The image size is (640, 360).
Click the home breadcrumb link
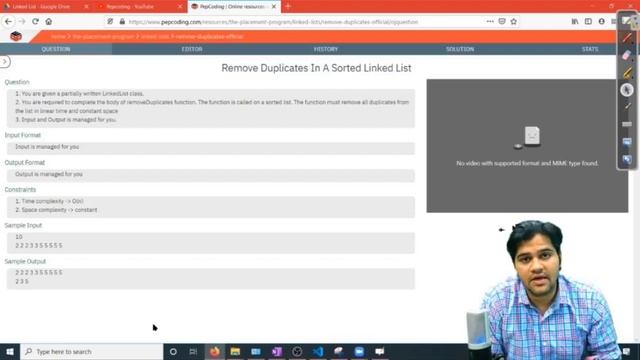pyautogui.click(x=58, y=36)
